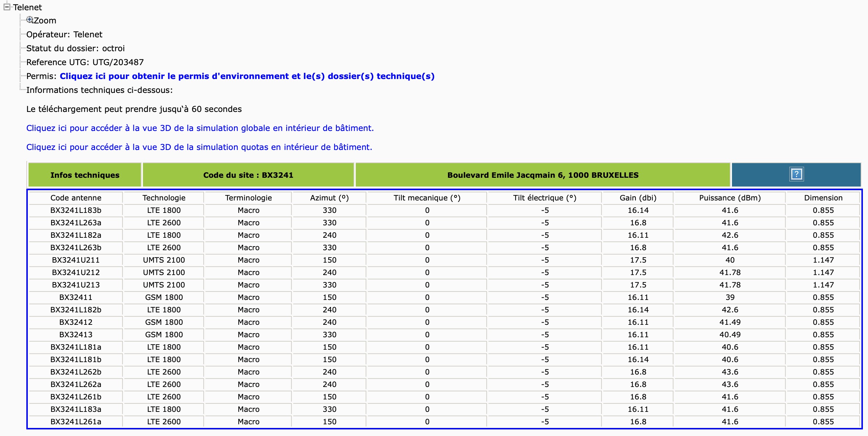Select antenna code BX3241U211
868x436 pixels.
[x=76, y=260]
